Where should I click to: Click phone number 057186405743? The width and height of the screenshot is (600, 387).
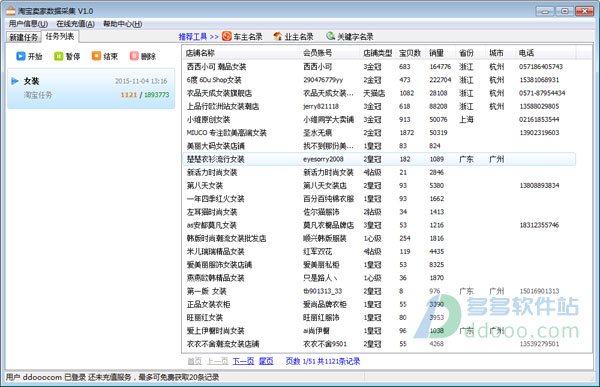541,67
